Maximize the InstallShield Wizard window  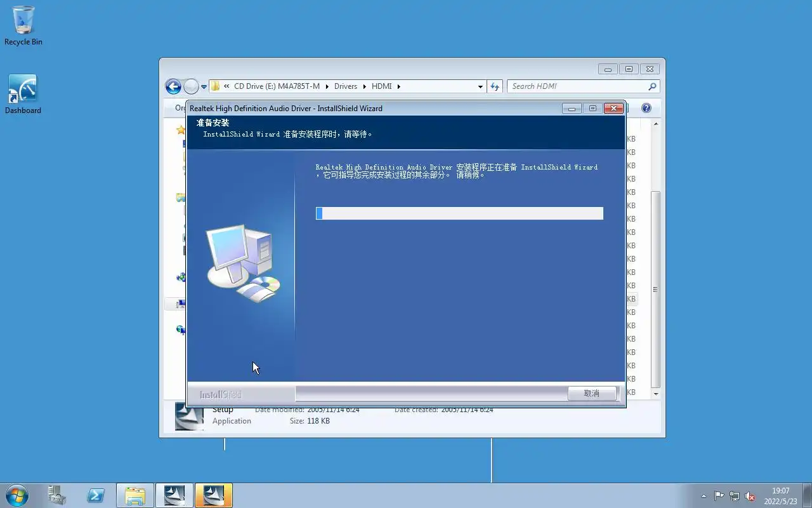coord(593,109)
